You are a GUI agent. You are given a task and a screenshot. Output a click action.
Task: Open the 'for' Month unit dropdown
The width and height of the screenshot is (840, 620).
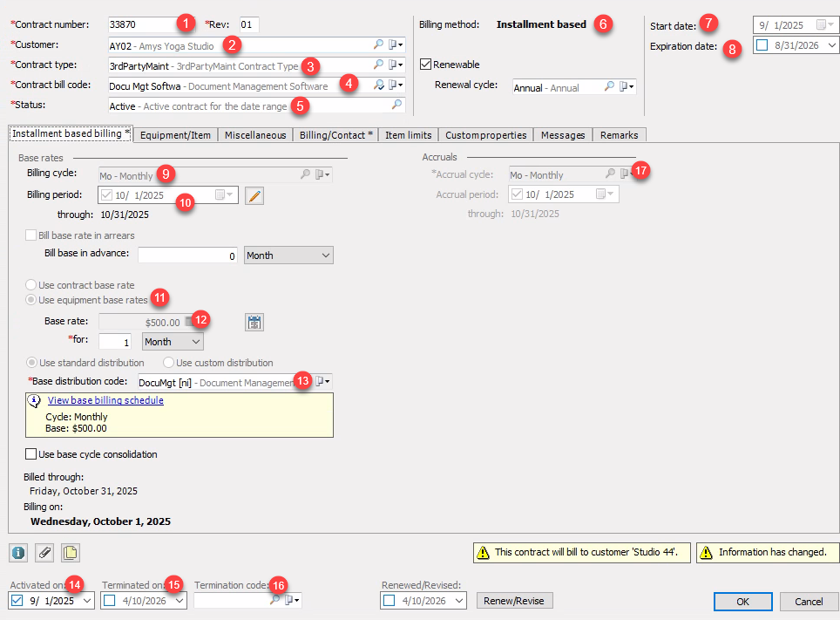[x=173, y=342]
